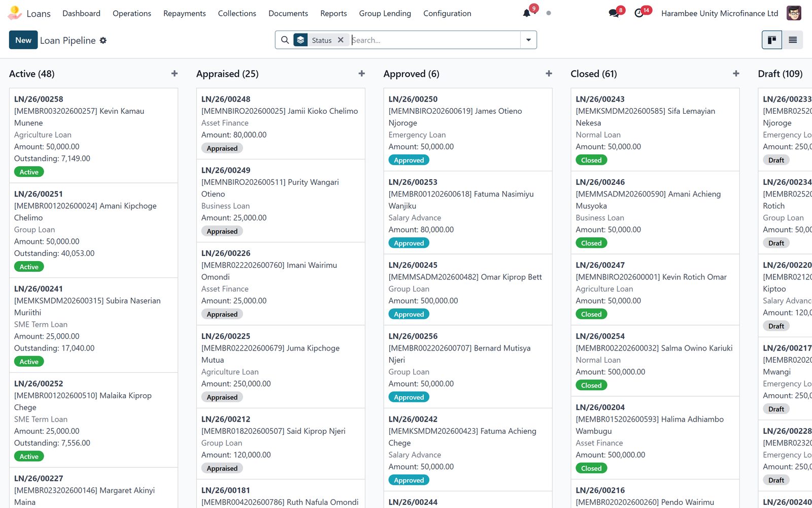Add a loan in Active column
The height and width of the screenshot is (508, 812).
pyautogui.click(x=175, y=74)
